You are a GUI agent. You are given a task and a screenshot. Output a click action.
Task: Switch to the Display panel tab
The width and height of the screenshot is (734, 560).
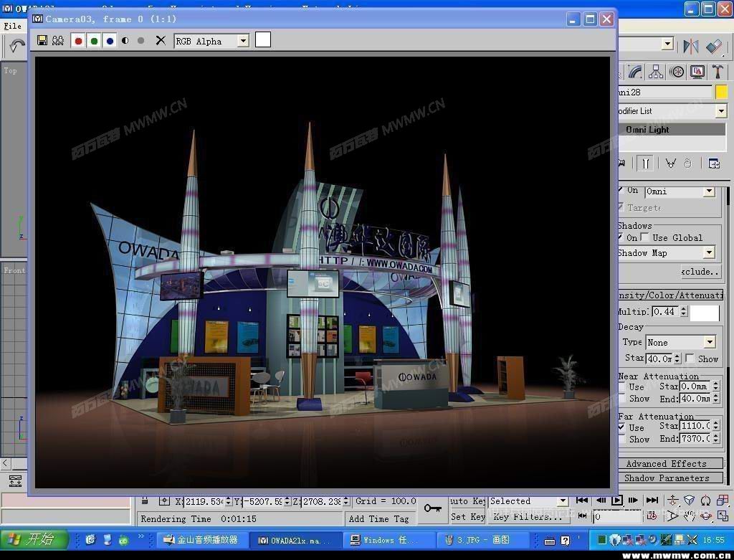coord(697,72)
